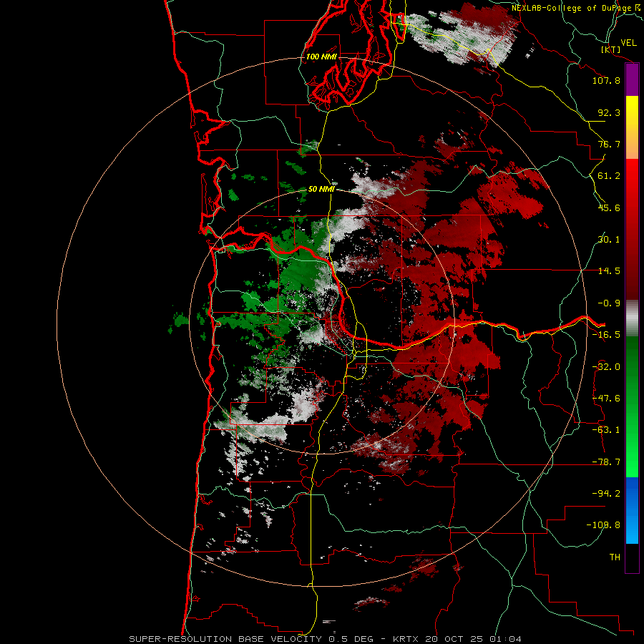Pick the black TH segment of the color bar
644x644 pixels.
tap(632, 558)
